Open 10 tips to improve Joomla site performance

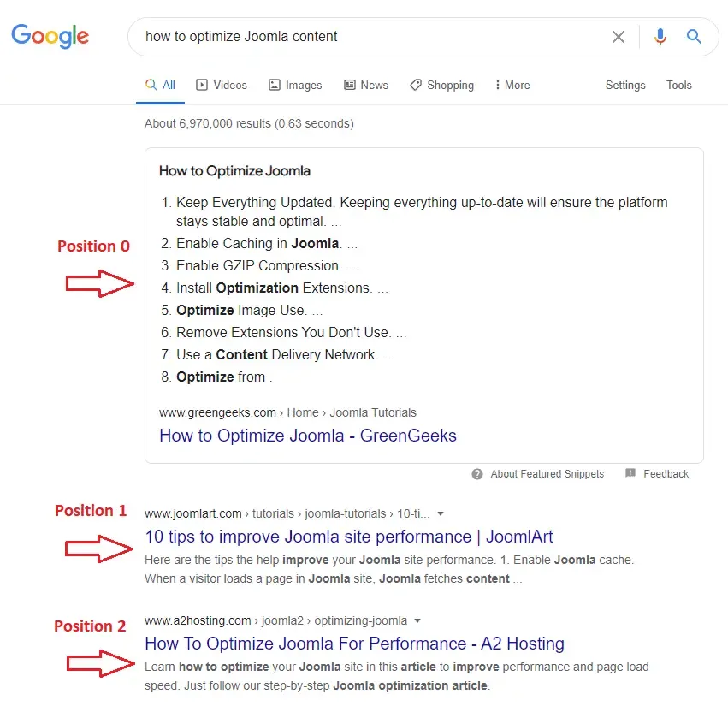pyautogui.click(x=349, y=537)
